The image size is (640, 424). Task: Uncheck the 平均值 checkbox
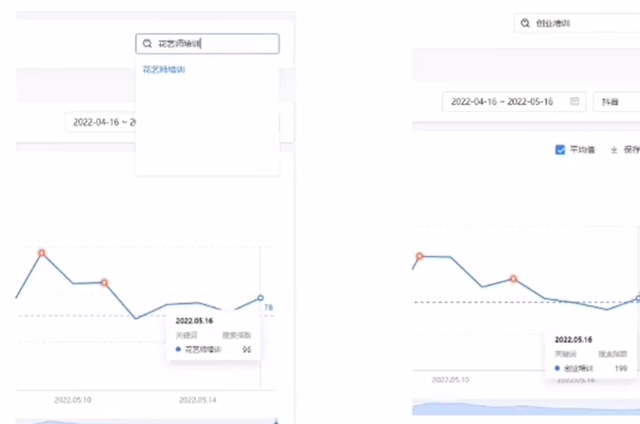560,150
